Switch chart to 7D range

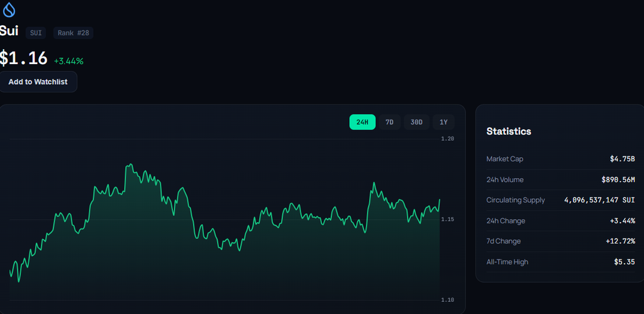(389, 122)
